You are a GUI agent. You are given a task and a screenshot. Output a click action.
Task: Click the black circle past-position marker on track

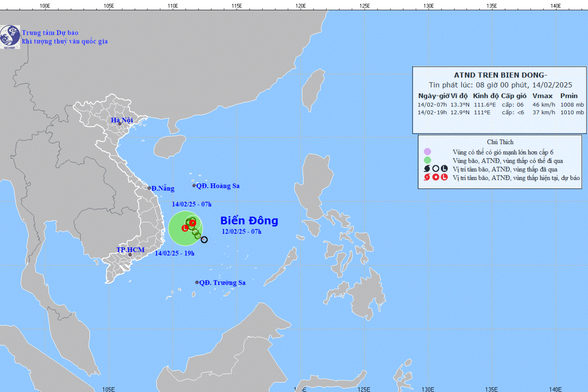(x=204, y=240)
